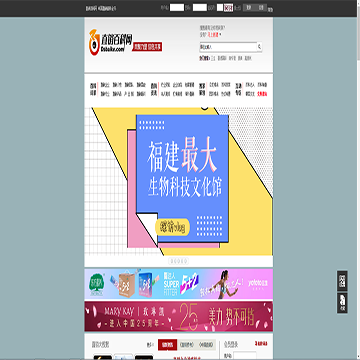Click the member login account field at bottom

tap(245, 355)
